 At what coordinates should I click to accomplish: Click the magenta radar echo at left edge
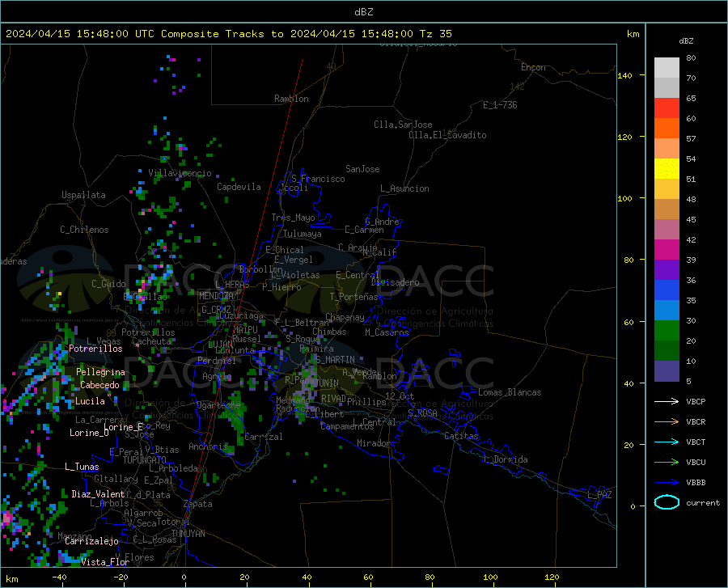tap(7, 518)
